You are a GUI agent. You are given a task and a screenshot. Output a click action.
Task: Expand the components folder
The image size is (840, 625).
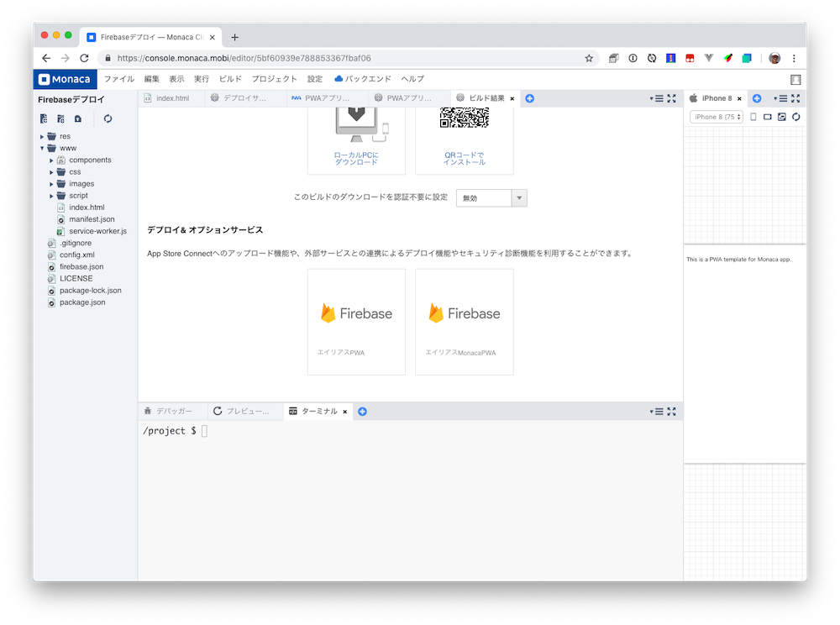(51, 160)
